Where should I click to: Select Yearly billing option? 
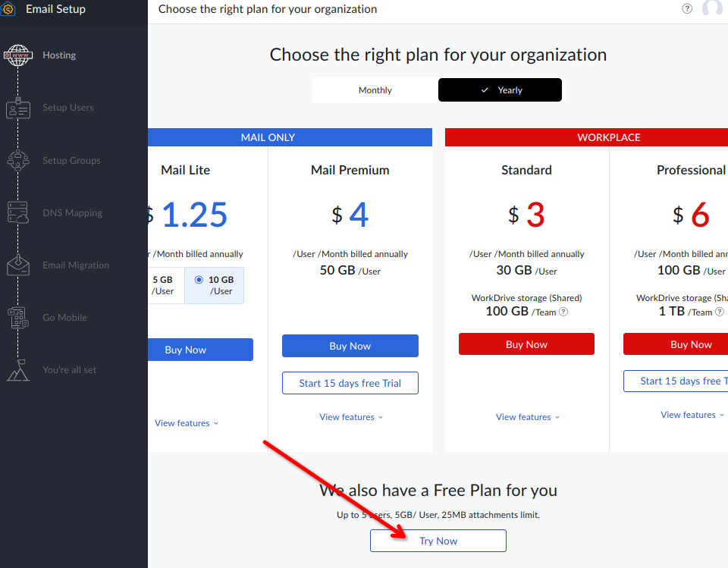point(500,90)
